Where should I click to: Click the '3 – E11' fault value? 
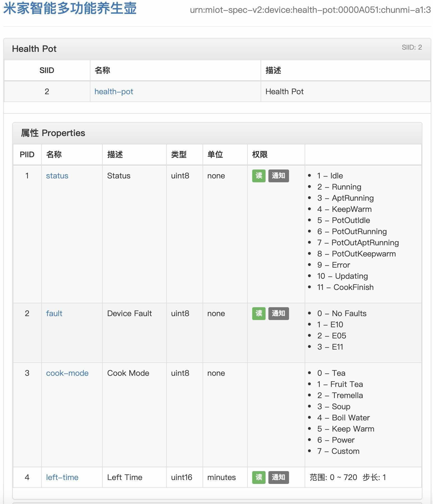[x=330, y=347]
